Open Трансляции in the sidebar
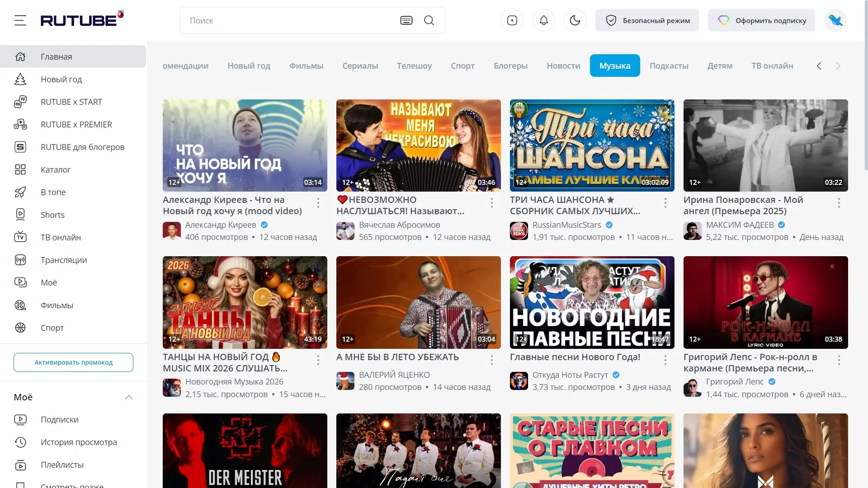The height and width of the screenshot is (488, 868). (x=63, y=260)
